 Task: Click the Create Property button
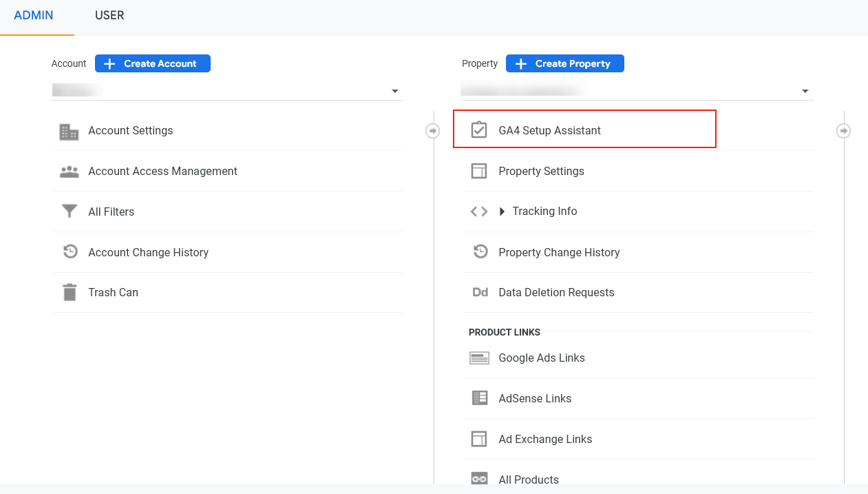tap(564, 63)
